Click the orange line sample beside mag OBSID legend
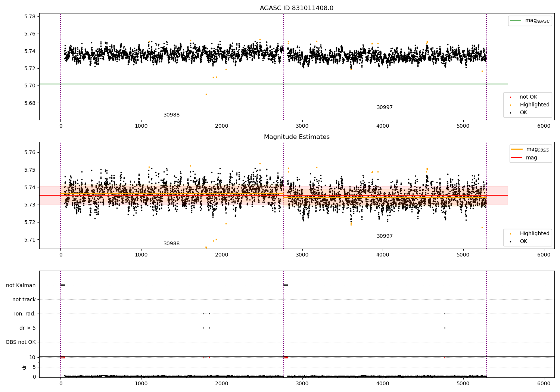This screenshot has height=392, width=560. tap(517, 149)
